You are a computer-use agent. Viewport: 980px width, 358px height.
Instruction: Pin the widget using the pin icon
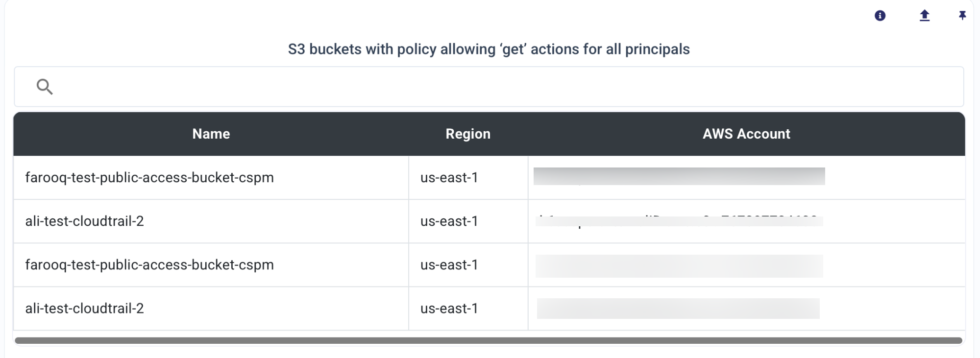click(962, 16)
